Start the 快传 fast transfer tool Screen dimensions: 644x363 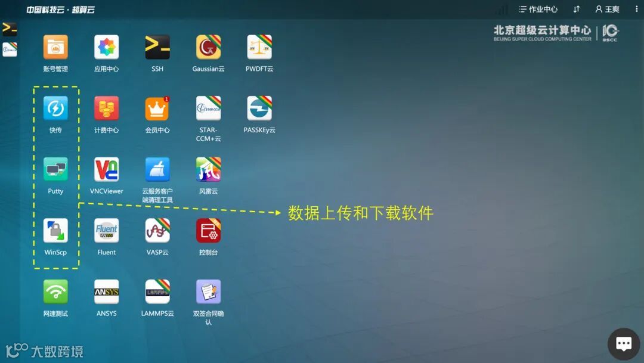tap(55, 108)
